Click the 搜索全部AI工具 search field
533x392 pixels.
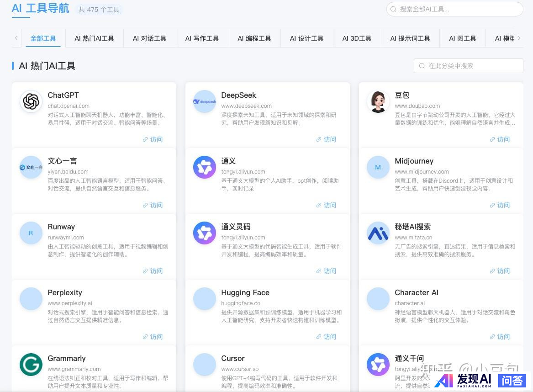click(455, 9)
